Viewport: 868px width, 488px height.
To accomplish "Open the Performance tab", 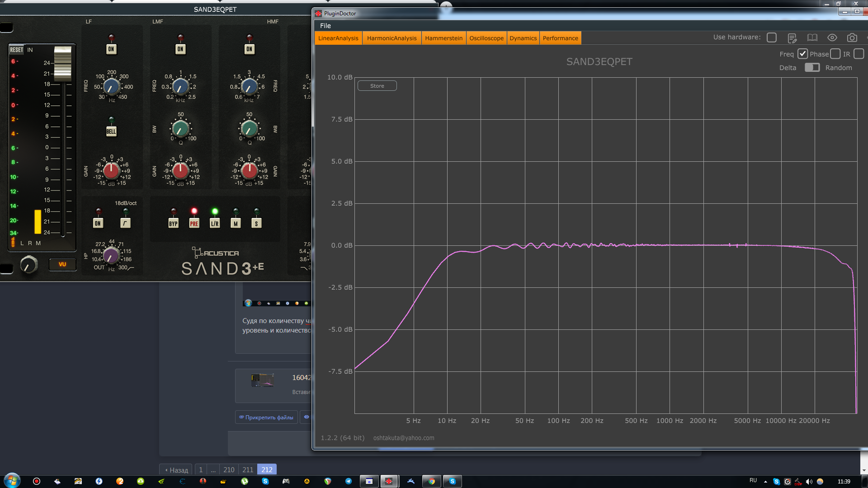I will tap(560, 38).
